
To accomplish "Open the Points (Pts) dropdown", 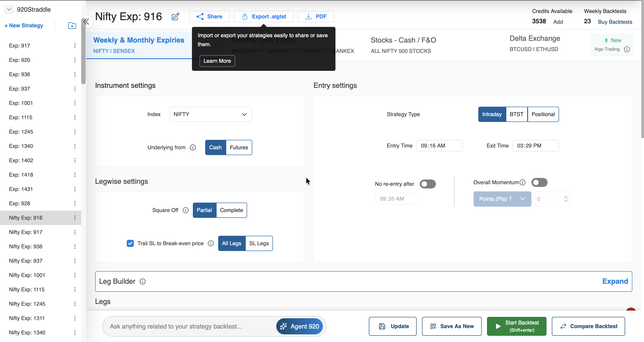I will tap(502, 199).
